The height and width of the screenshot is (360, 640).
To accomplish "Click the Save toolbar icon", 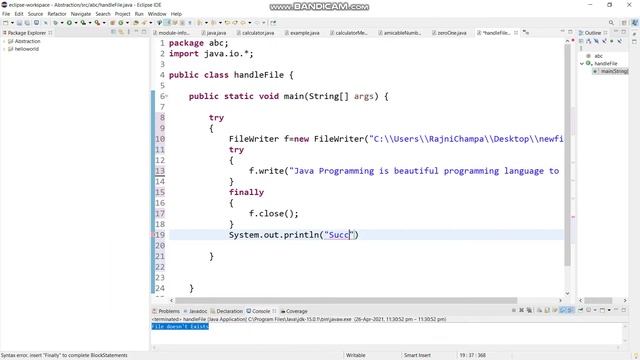I will (x=19, y=23).
